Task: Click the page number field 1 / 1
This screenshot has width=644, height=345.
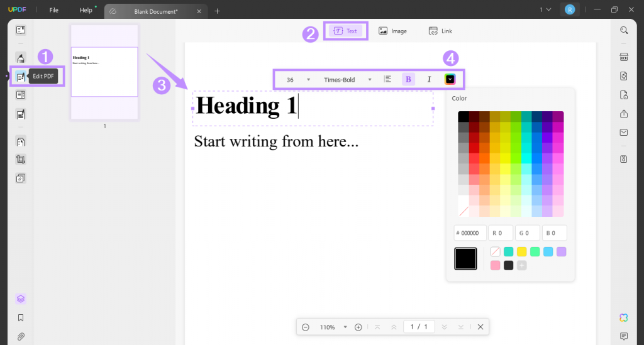Action: point(419,327)
